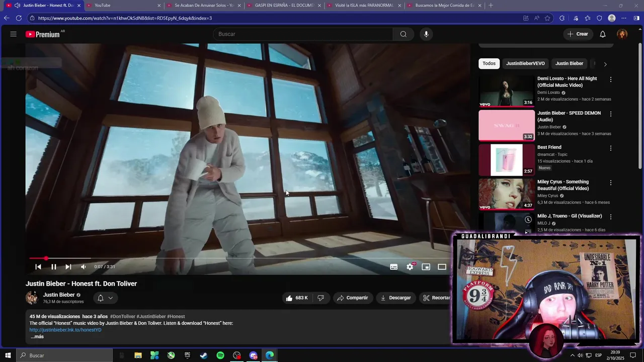Reload the page with refresh icon
644x362 pixels.
19,18
